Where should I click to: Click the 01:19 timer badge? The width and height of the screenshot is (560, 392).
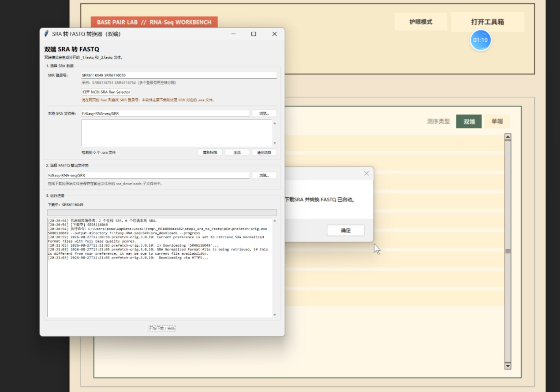(x=480, y=40)
